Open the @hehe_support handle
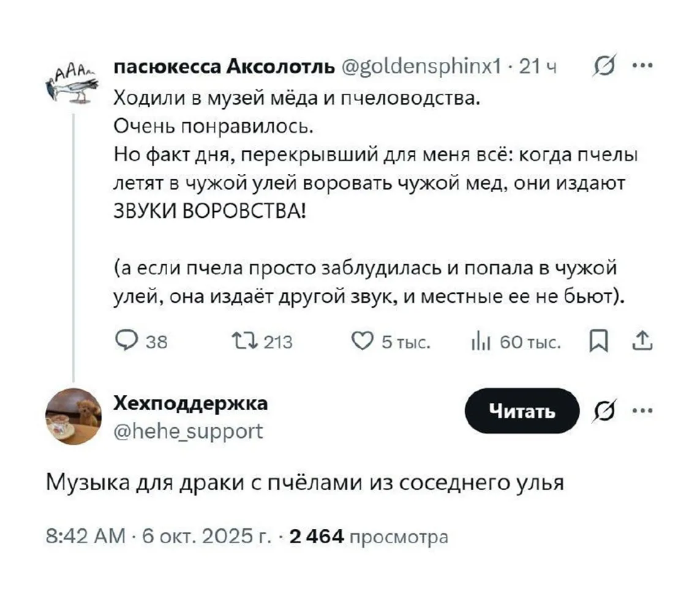Screen dimensions: 700x598 189,432
